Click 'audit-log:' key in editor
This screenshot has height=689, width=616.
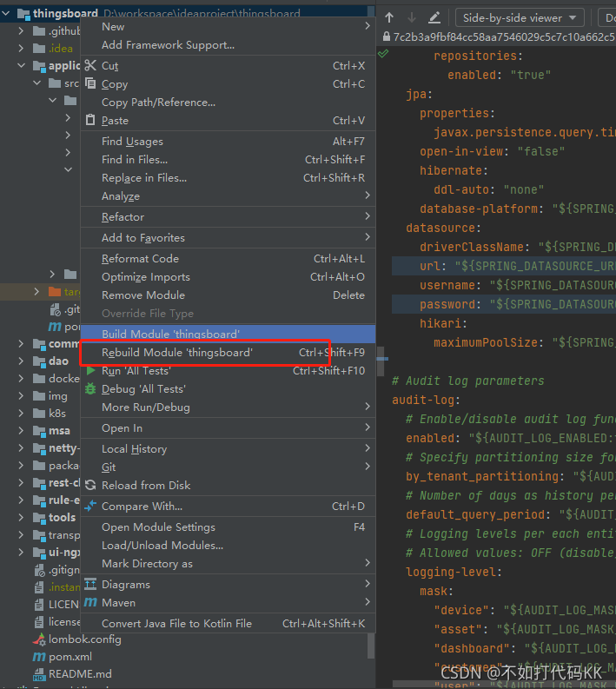(x=426, y=400)
